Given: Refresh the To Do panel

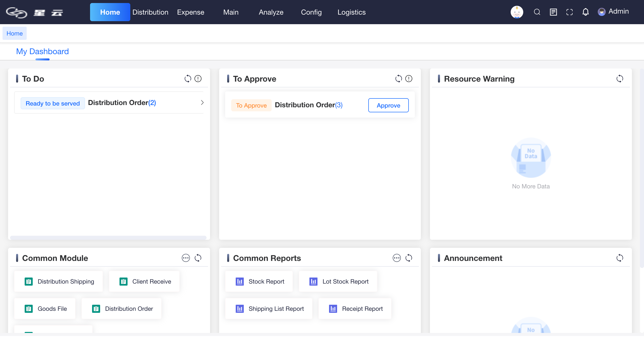Looking at the screenshot, I should [x=188, y=79].
